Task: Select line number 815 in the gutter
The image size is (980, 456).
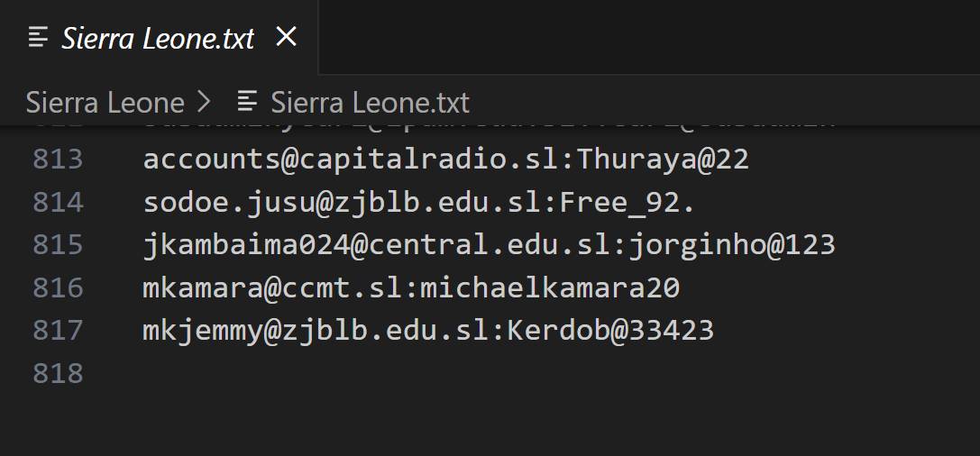Action: coord(58,244)
